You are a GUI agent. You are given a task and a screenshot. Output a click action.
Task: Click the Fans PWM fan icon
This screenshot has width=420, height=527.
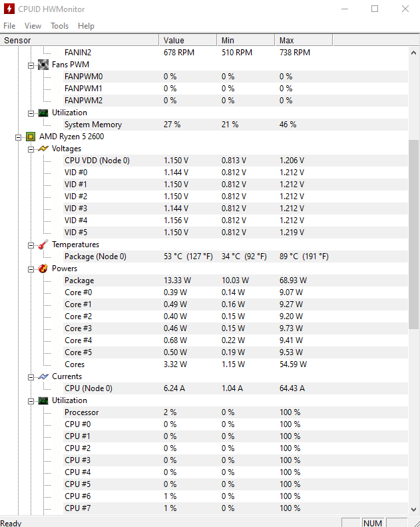point(43,65)
